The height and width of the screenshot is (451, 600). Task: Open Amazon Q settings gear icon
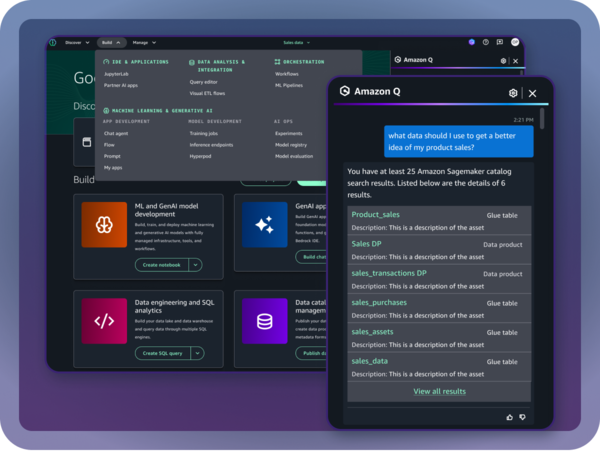[x=513, y=93]
